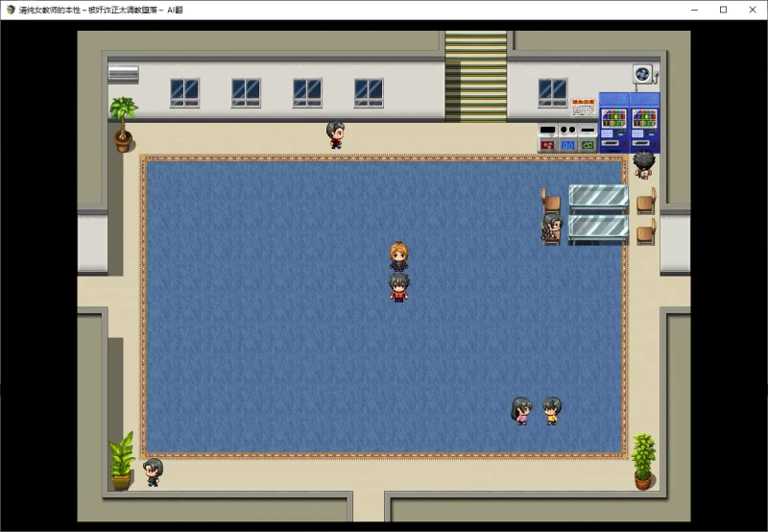
Task: Click the right blue vending machine
Action: point(644,122)
